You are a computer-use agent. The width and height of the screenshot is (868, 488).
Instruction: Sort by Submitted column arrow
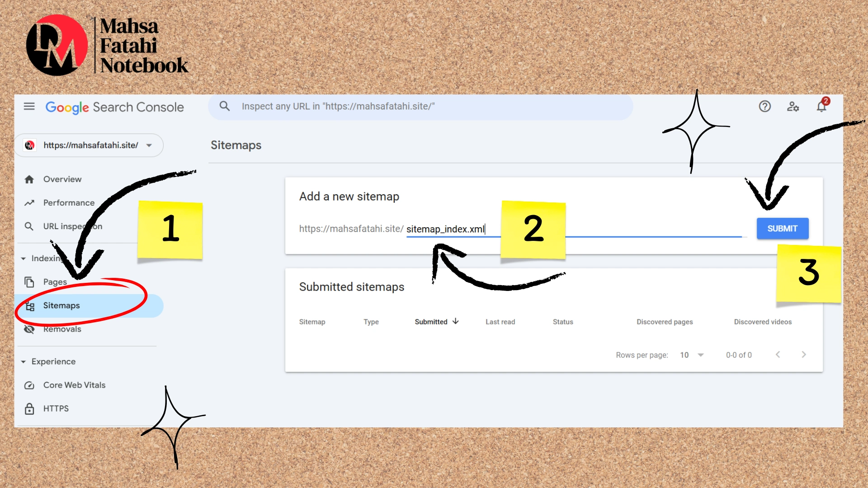click(x=456, y=321)
